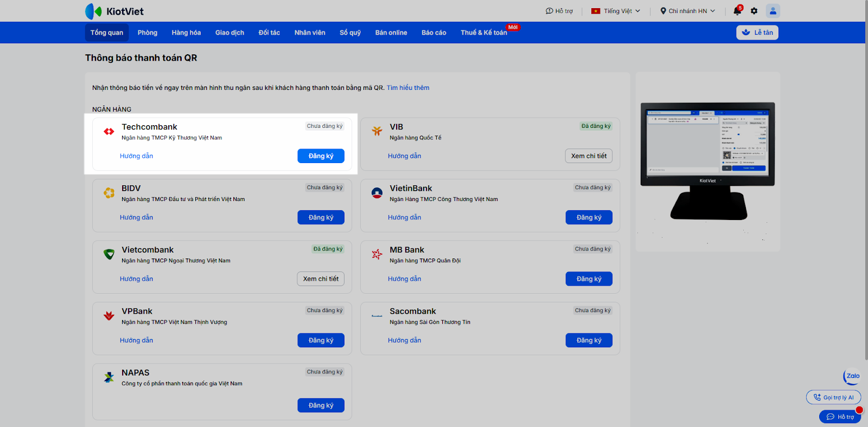Image resolution: width=868 pixels, height=427 pixels.
Task: Open the Zalo chat icon
Action: (852, 376)
